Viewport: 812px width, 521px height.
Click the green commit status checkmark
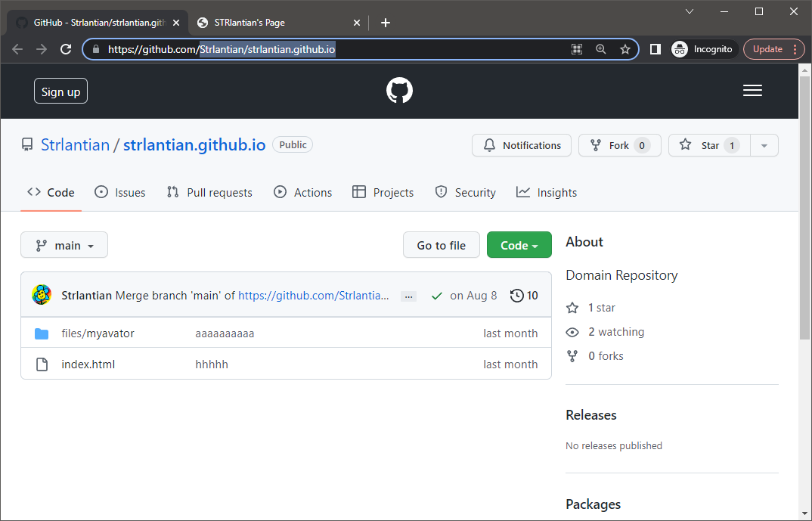click(x=436, y=296)
